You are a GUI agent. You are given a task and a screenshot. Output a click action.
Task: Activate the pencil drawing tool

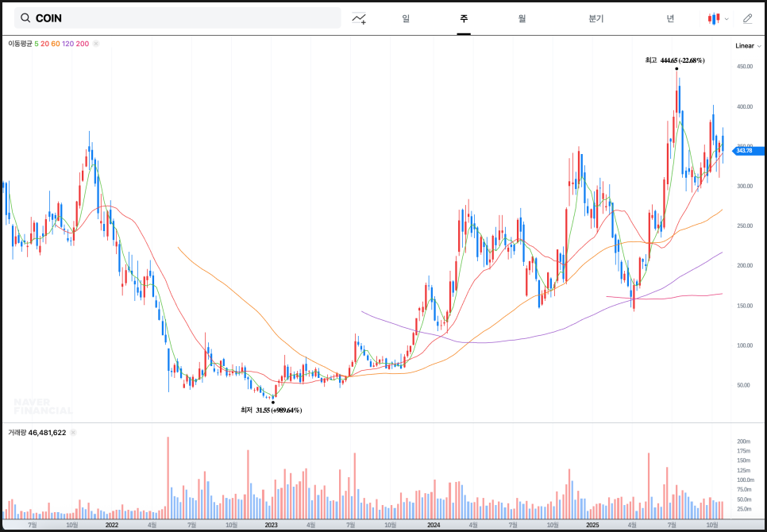tap(747, 18)
